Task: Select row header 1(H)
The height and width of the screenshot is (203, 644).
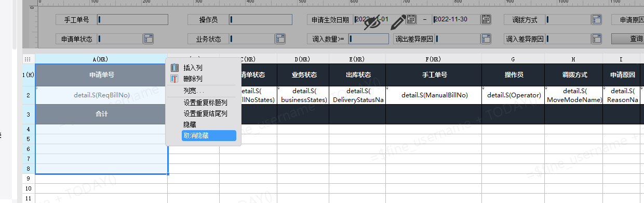Action: pyautogui.click(x=28, y=75)
